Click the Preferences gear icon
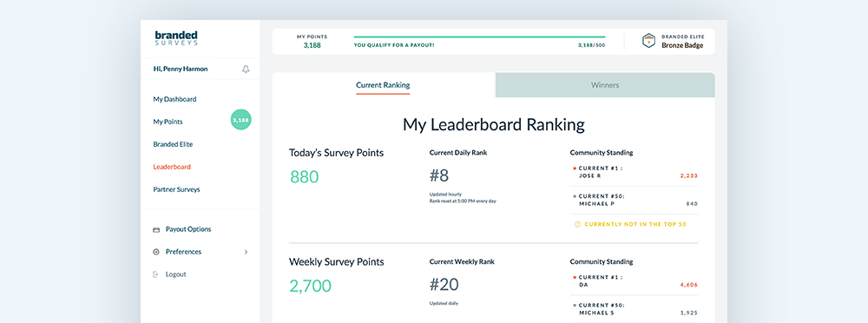Screen dimensions: 868x323 (156, 252)
